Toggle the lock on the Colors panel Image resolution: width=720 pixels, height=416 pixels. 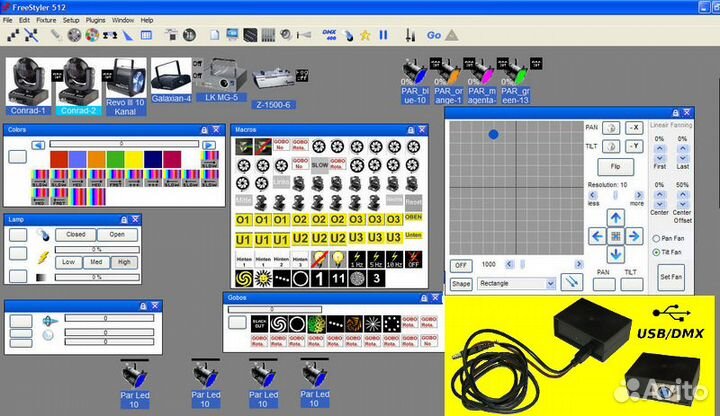(x=204, y=130)
